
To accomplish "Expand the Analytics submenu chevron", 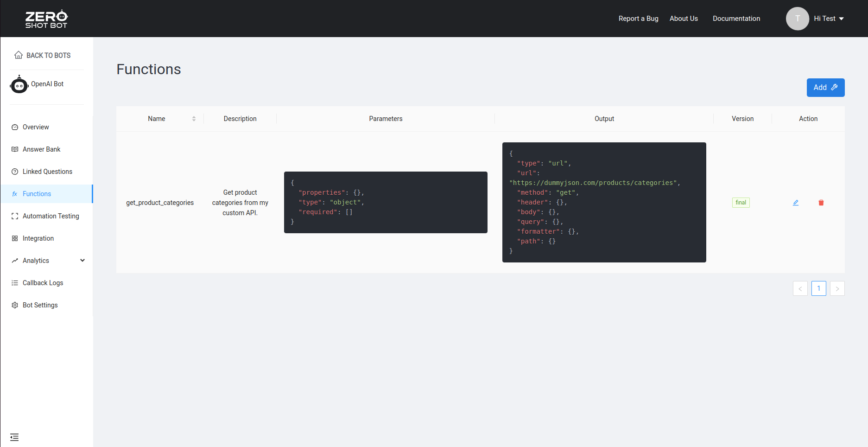I will (82, 260).
